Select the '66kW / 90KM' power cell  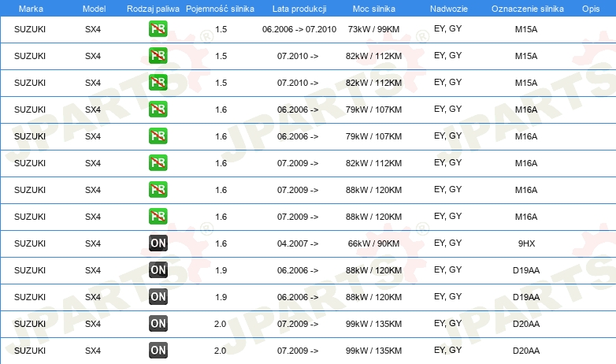click(373, 243)
